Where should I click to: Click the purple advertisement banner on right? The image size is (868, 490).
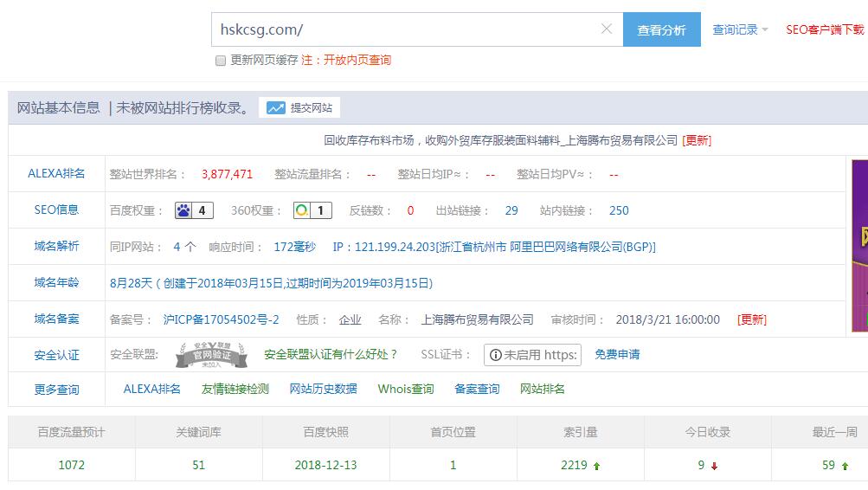coord(859,245)
